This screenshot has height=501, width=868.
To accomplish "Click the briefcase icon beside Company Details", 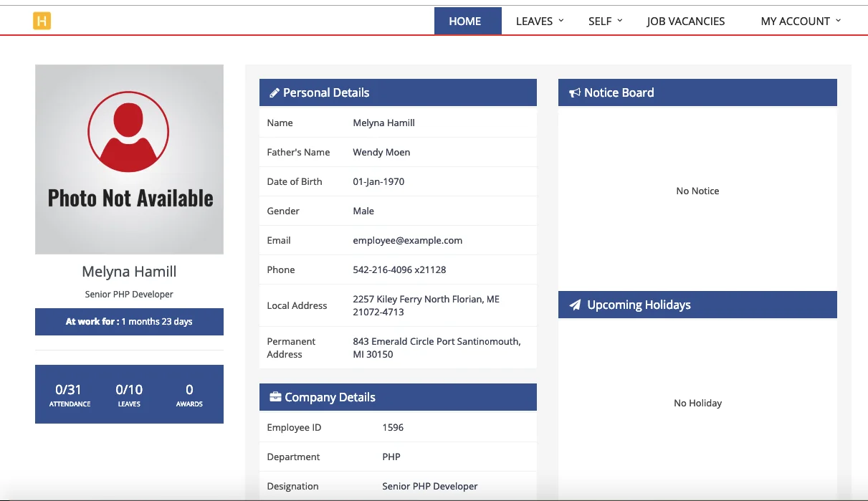I will tap(275, 397).
